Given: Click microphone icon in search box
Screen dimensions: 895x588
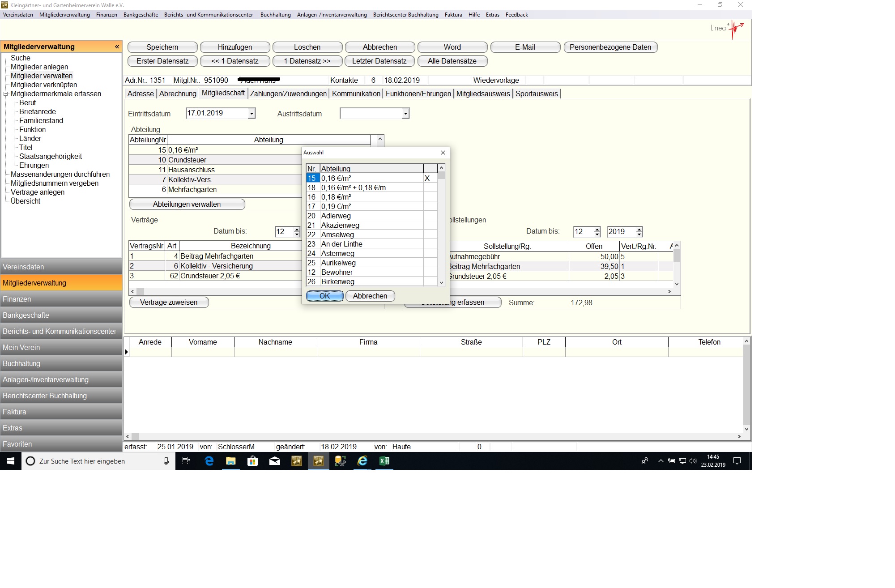Looking at the screenshot, I should (166, 461).
